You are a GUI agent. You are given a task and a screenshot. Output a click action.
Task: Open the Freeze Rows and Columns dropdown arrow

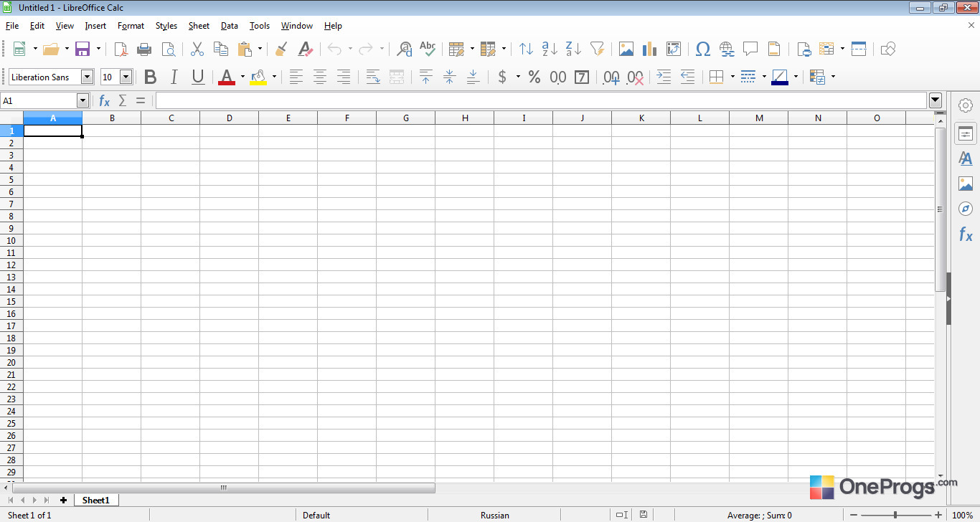click(842, 49)
